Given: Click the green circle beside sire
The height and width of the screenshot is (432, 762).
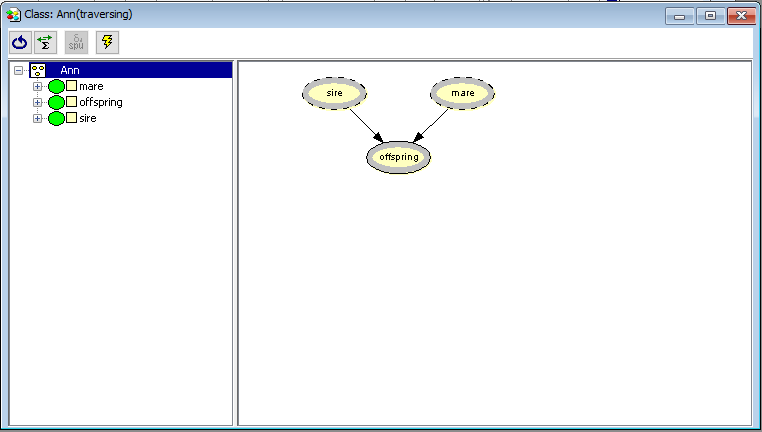Looking at the screenshot, I should [56, 118].
